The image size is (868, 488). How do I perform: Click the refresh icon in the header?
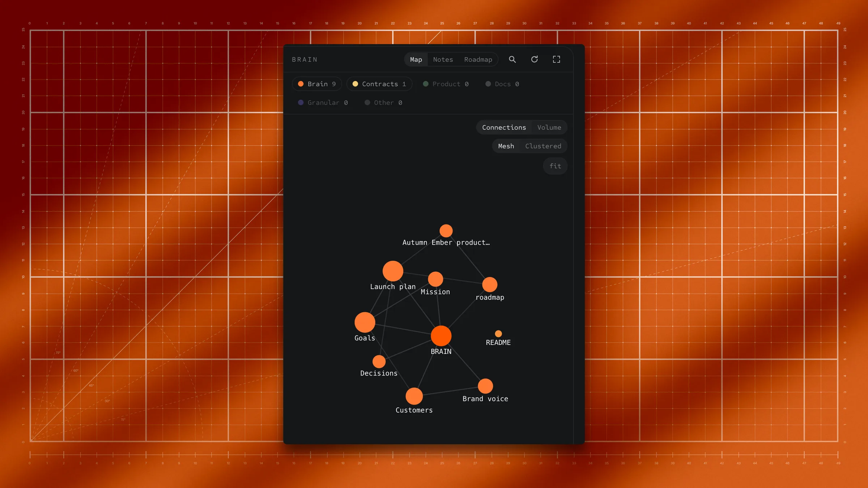[x=534, y=59]
